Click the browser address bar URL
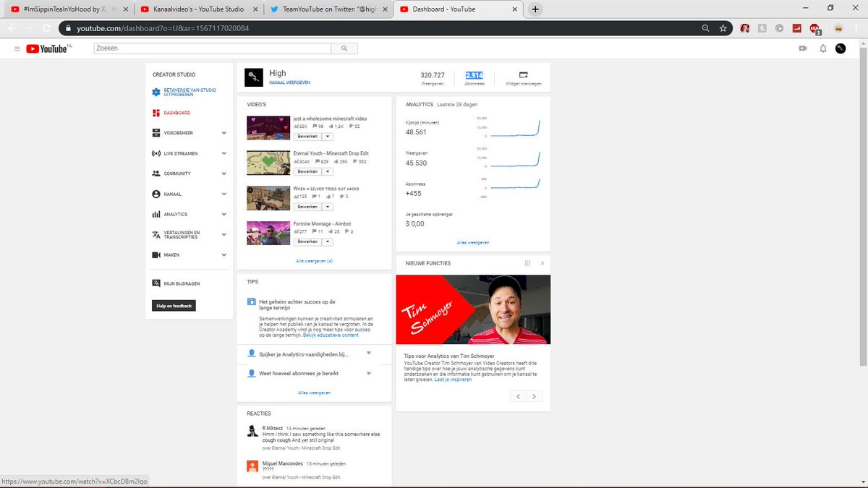The width and height of the screenshot is (868, 488). pos(163,28)
